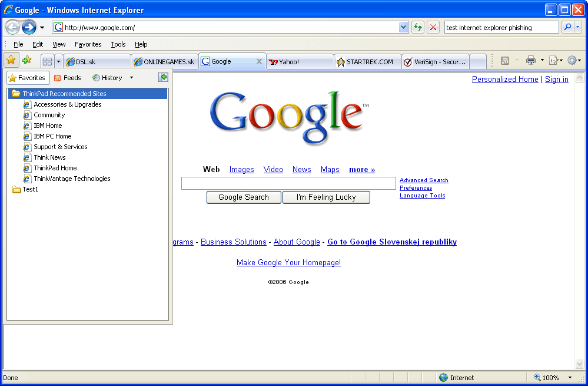Refresh the page with green arrows icon
Viewport: 588px width, 386px height.
[x=418, y=28]
